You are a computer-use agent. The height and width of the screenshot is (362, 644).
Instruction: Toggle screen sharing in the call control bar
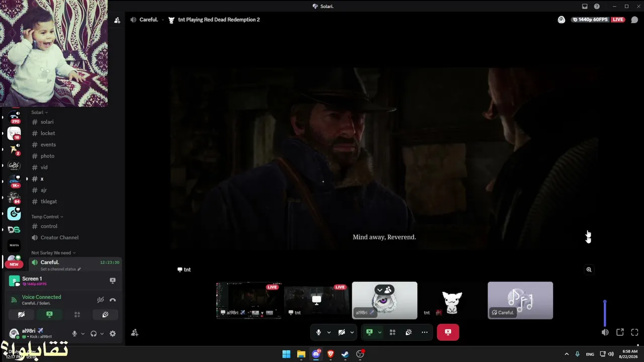point(369,332)
